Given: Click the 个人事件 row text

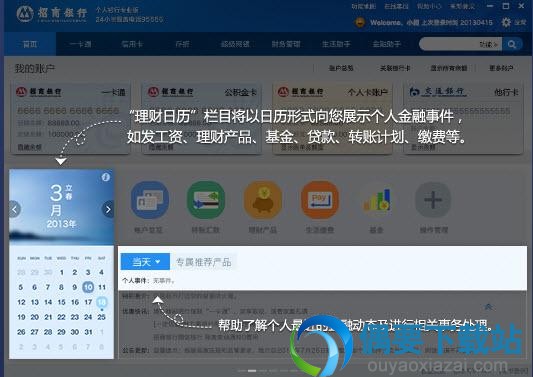Looking at the screenshot, I should point(149,281).
